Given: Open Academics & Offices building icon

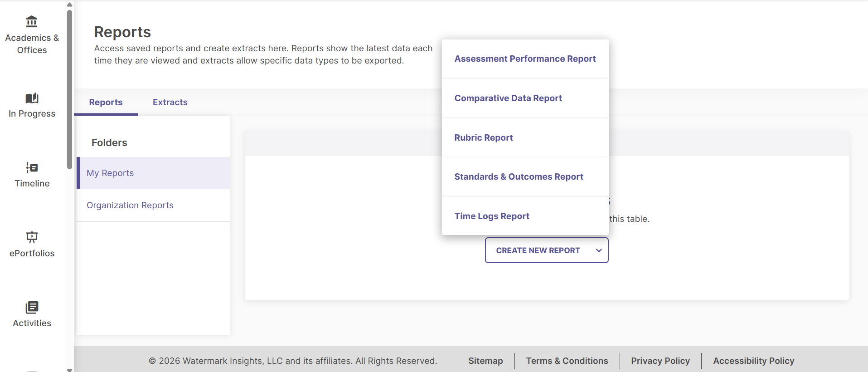Looking at the screenshot, I should point(32,21).
